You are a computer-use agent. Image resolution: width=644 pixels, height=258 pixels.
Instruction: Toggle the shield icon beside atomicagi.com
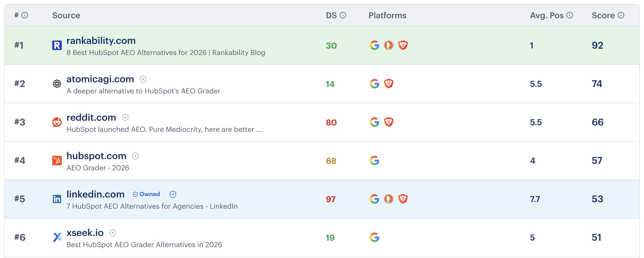coord(143,79)
